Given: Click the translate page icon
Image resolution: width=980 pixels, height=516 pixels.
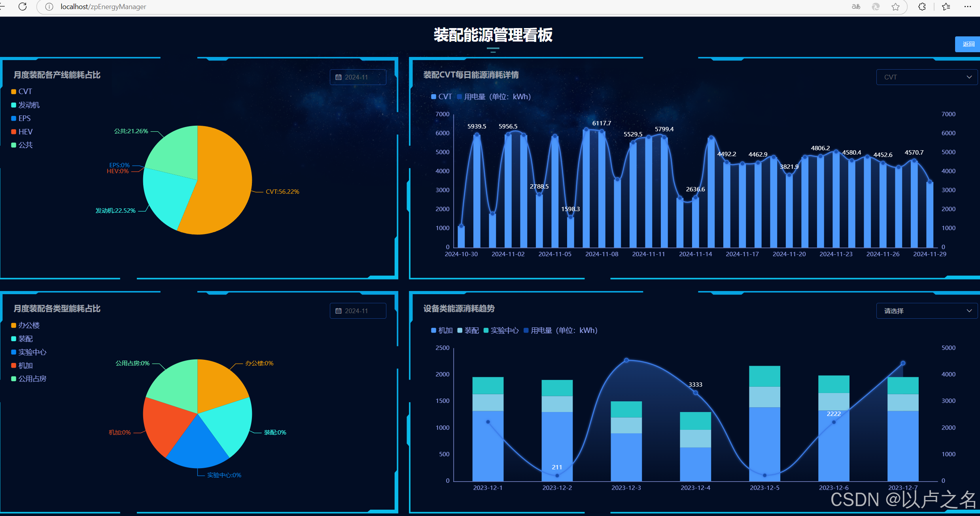Looking at the screenshot, I should (x=856, y=7).
